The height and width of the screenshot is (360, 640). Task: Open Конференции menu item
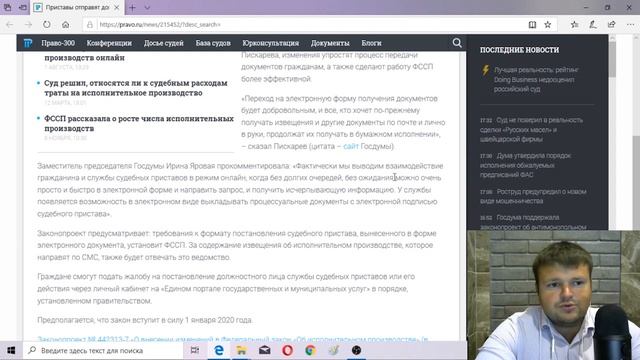click(x=109, y=43)
